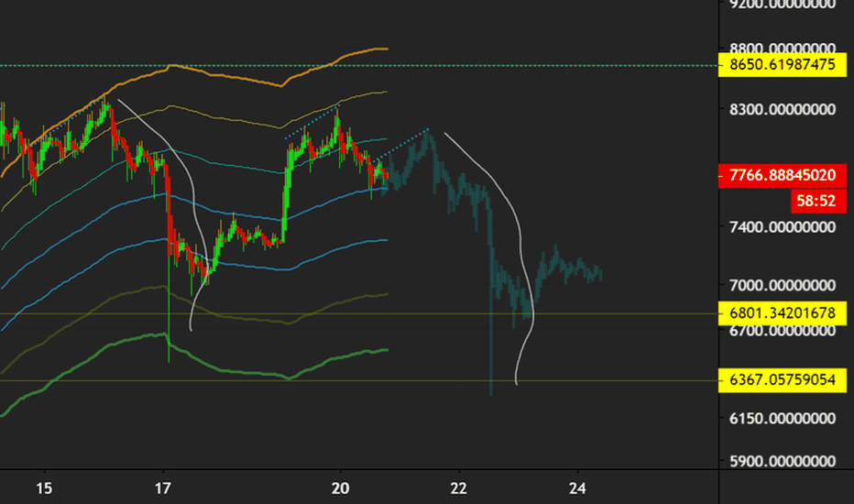Click date label 15 on time axis
The width and height of the screenshot is (854, 504).
click(x=44, y=488)
